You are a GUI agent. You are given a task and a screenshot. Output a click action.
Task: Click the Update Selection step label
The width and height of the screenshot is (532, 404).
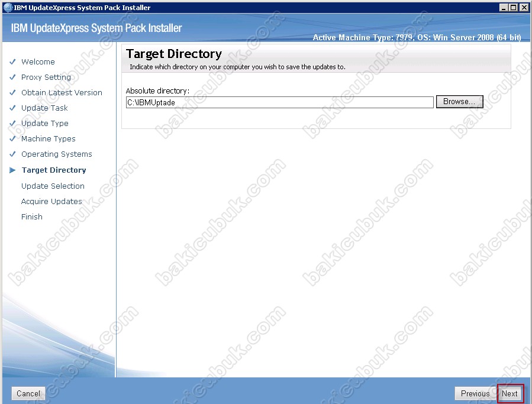point(53,186)
